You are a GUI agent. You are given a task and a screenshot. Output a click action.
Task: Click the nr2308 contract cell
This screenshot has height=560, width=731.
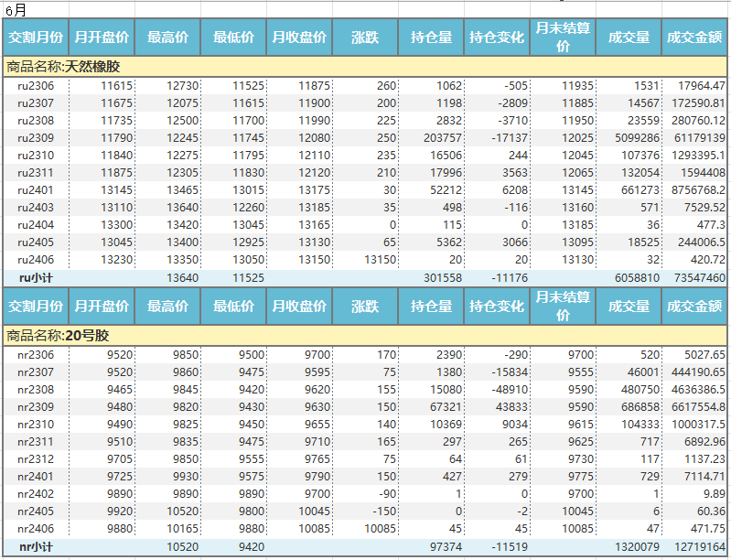pos(36,390)
